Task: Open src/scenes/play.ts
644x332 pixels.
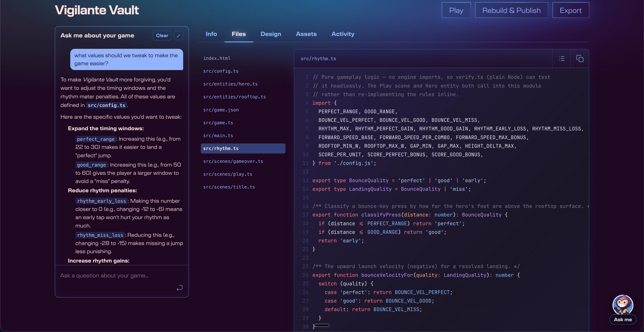Action: (x=243, y=174)
